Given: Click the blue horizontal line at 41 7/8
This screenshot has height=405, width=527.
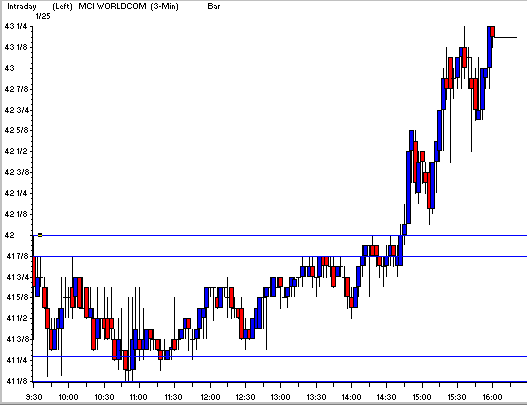Looking at the screenshot, I should point(280,257).
